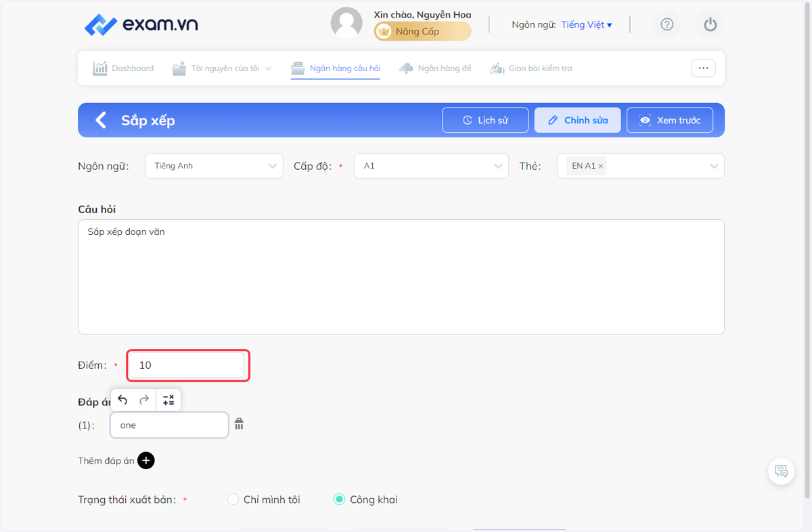Click the Nâng Cấp upgrade badge
This screenshot has width=812, height=532.
[x=422, y=31]
